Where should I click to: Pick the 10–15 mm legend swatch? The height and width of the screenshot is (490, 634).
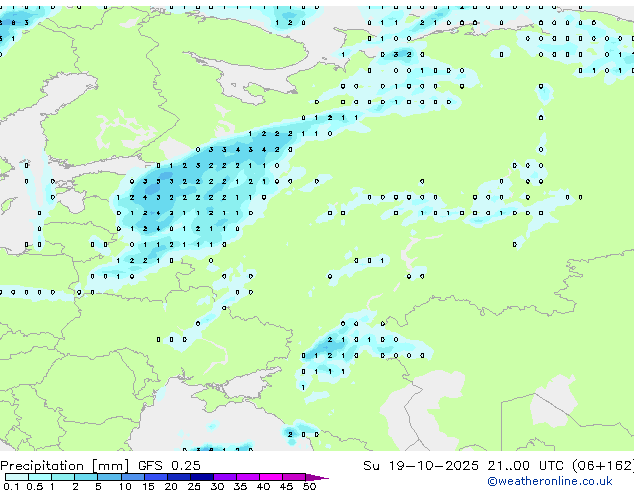[132, 477]
